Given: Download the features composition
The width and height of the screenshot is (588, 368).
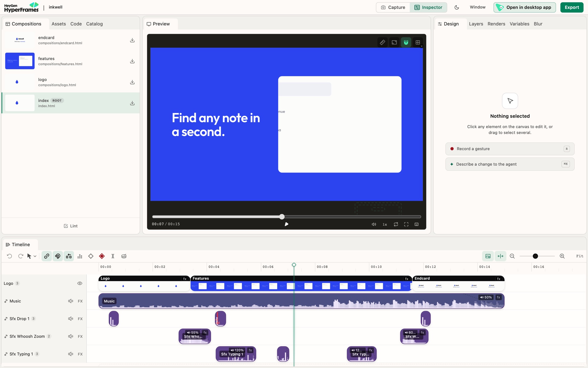Looking at the screenshot, I should 132,61.
